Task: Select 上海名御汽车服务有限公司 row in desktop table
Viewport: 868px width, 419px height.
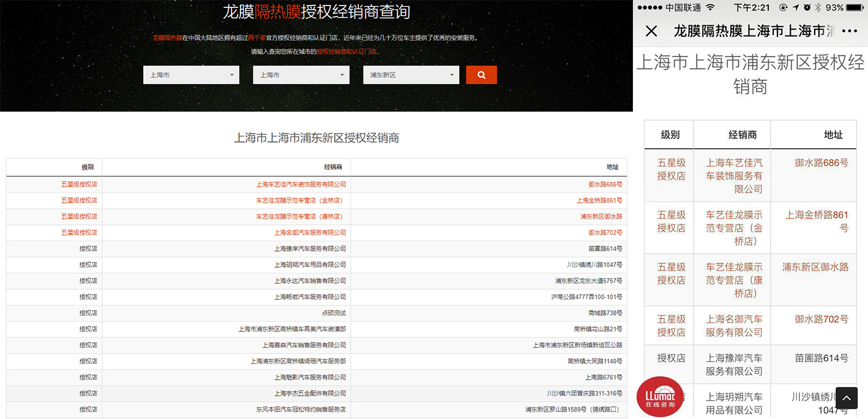Action: [x=310, y=233]
